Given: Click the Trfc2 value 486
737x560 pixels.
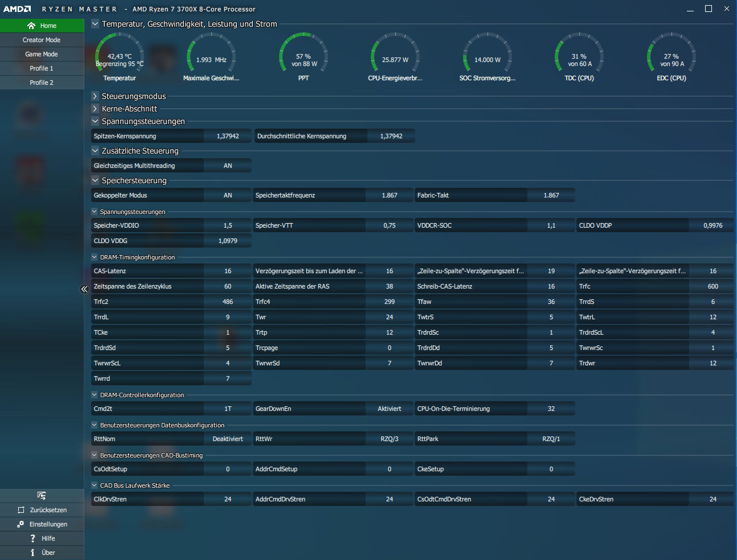Looking at the screenshot, I should point(228,302).
